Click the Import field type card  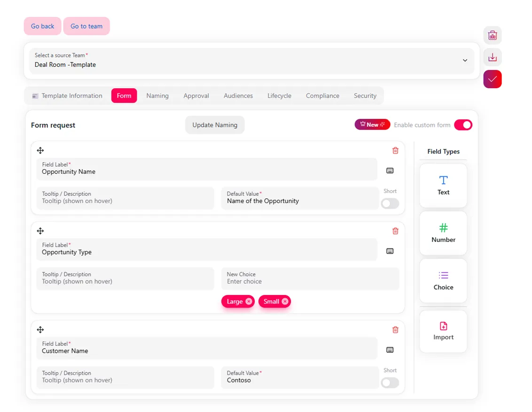pyautogui.click(x=443, y=331)
